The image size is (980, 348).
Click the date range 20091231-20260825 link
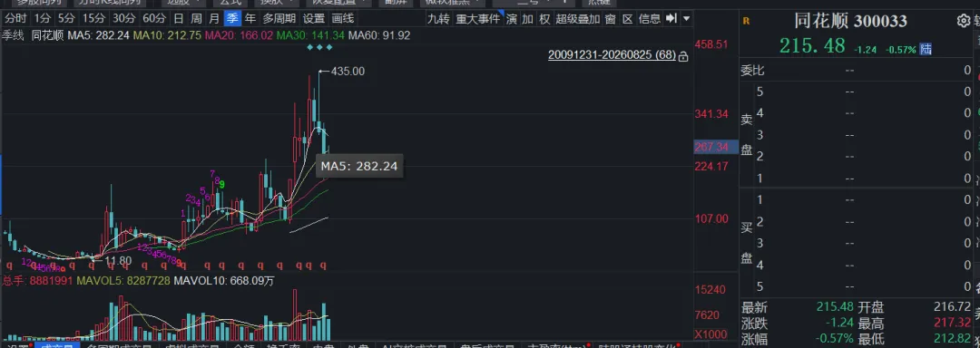(x=612, y=55)
